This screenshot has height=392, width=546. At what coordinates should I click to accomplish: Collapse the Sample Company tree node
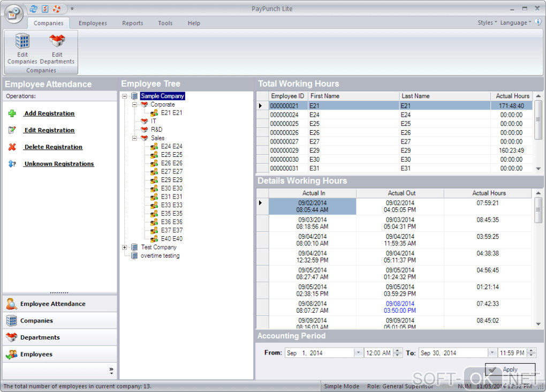point(125,96)
